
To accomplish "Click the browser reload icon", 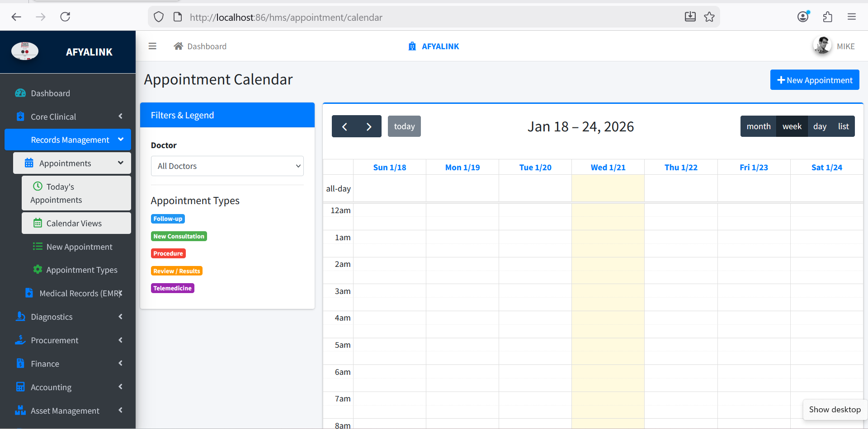I will [65, 17].
